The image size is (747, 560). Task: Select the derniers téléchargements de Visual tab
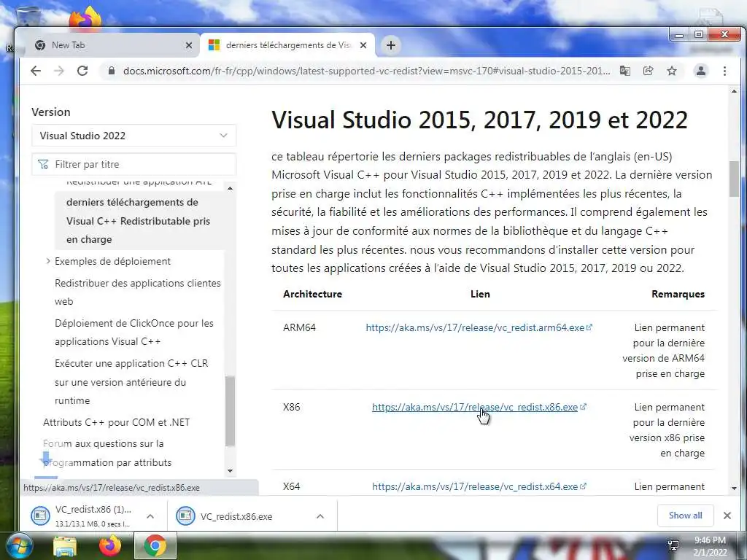(287, 45)
